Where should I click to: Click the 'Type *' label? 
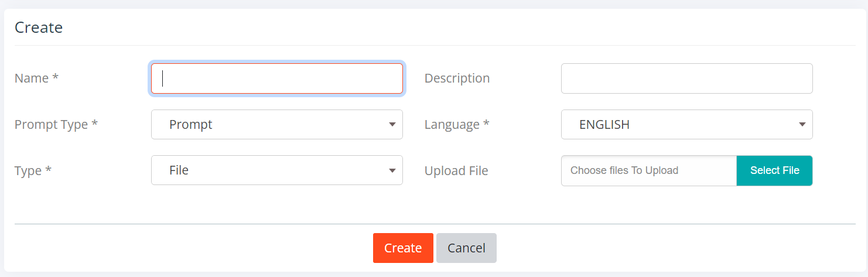[x=33, y=170]
